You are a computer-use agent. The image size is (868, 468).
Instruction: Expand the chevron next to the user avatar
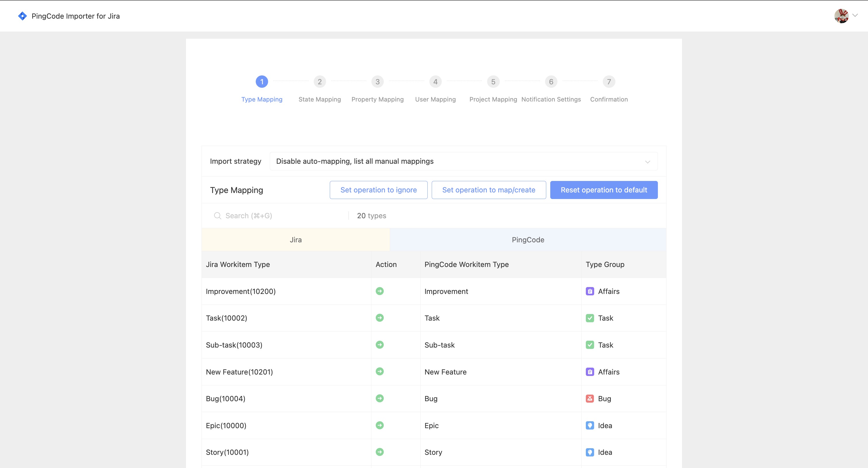(x=855, y=15)
